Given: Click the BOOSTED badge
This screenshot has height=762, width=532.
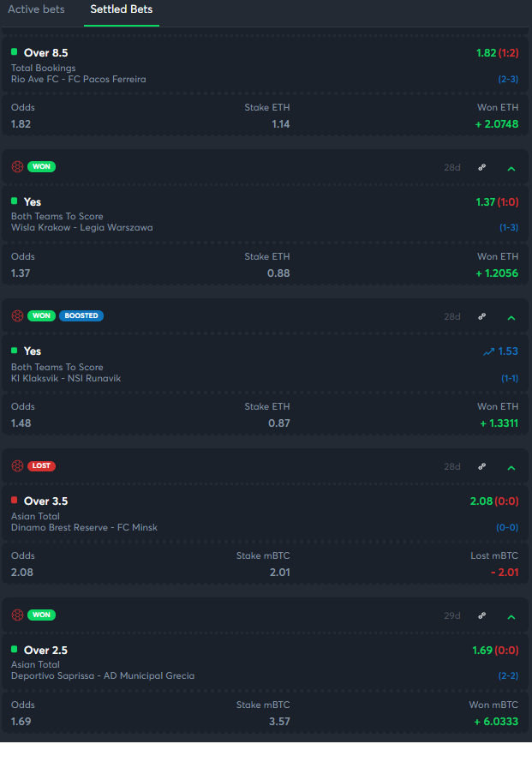Looking at the screenshot, I should 81,316.
